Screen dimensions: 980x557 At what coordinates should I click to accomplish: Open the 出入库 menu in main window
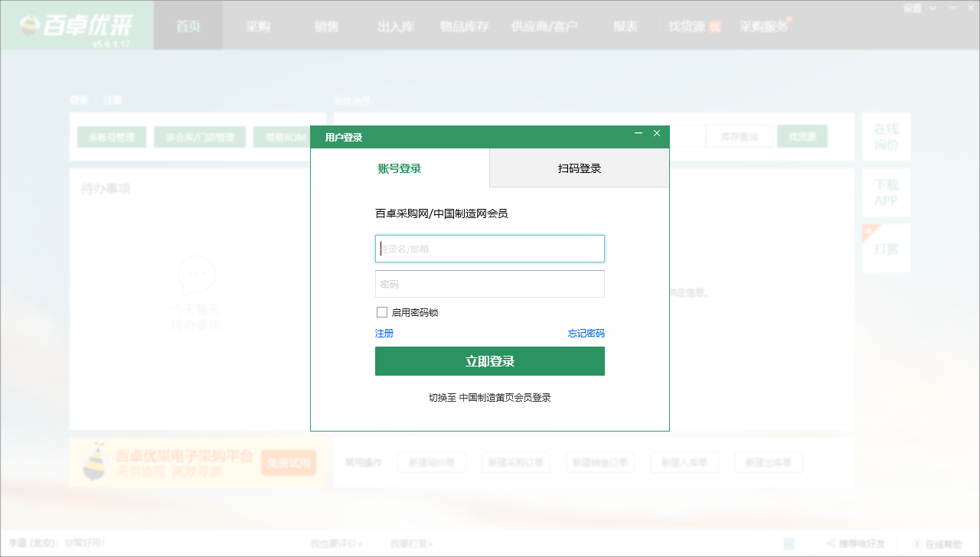click(x=396, y=26)
